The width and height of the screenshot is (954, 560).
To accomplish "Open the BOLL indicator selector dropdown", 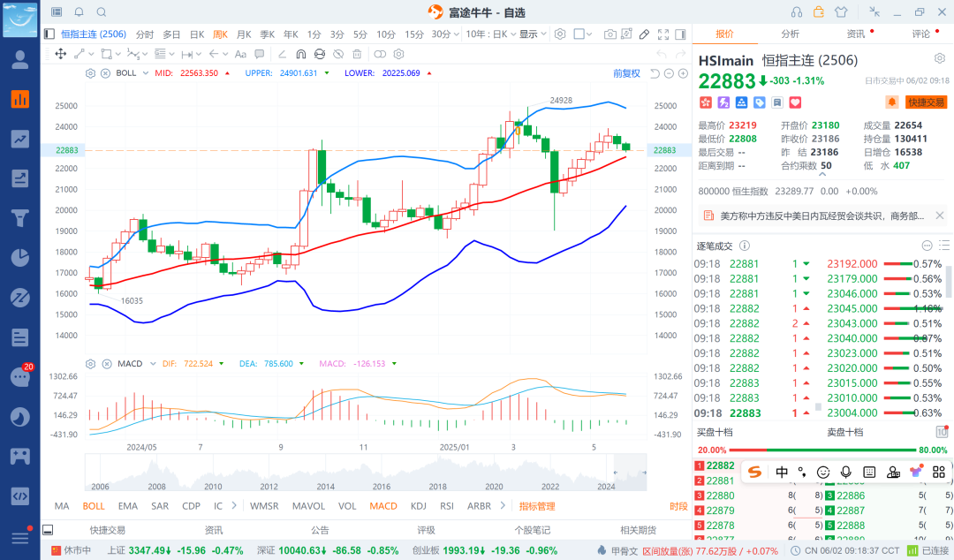I will (146, 73).
